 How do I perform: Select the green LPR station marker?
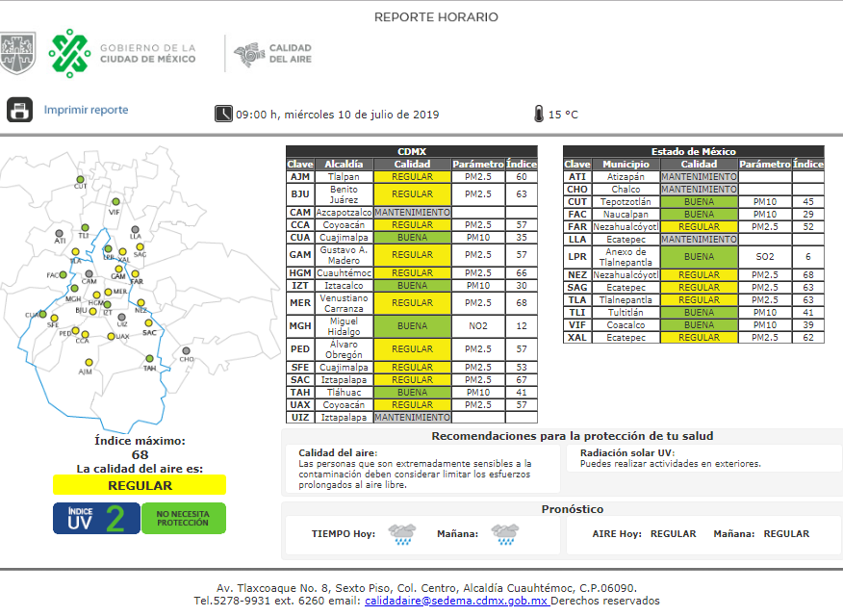tap(108, 249)
